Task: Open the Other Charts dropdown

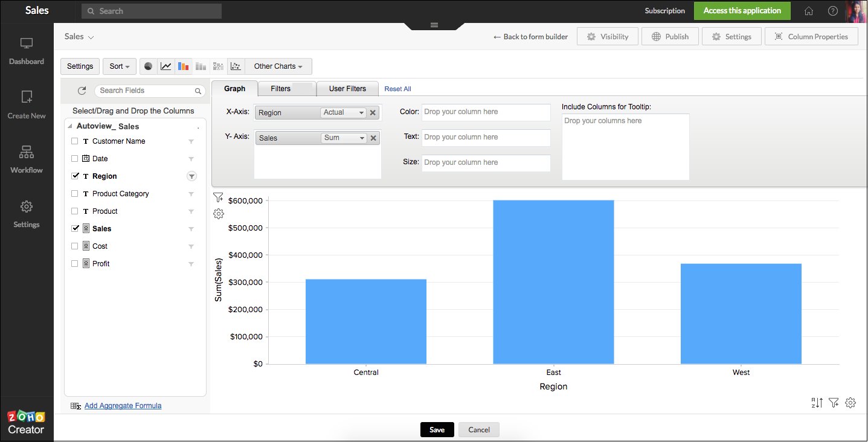Action: 278,66
